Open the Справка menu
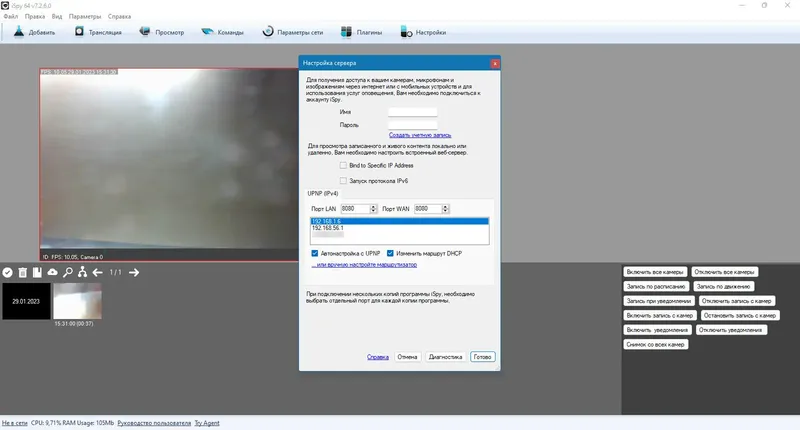Screen dimensions: 800x430 click(x=119, y=16)
